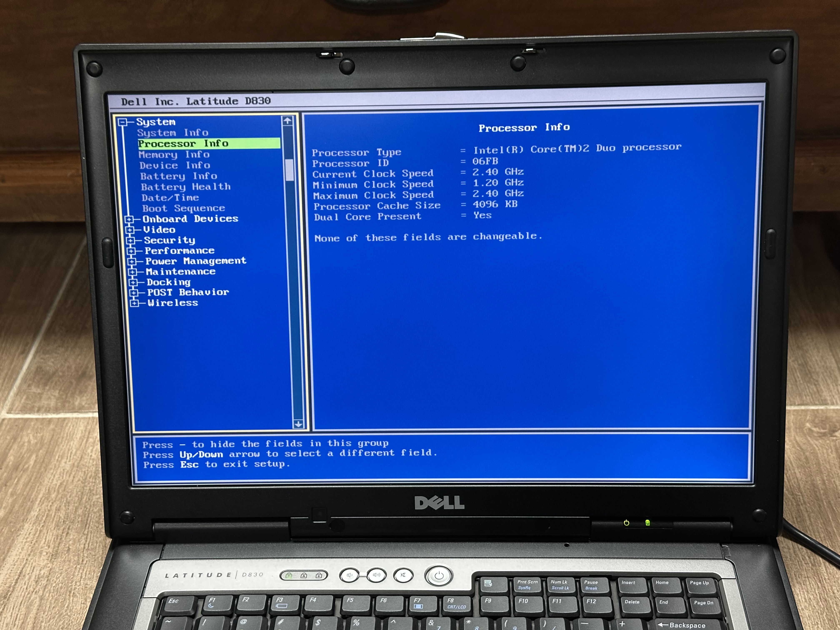The width and height of the screenshot is (840, 630).
Task: Select highlighted Processor Info item
Action: [x=183, y=144]
